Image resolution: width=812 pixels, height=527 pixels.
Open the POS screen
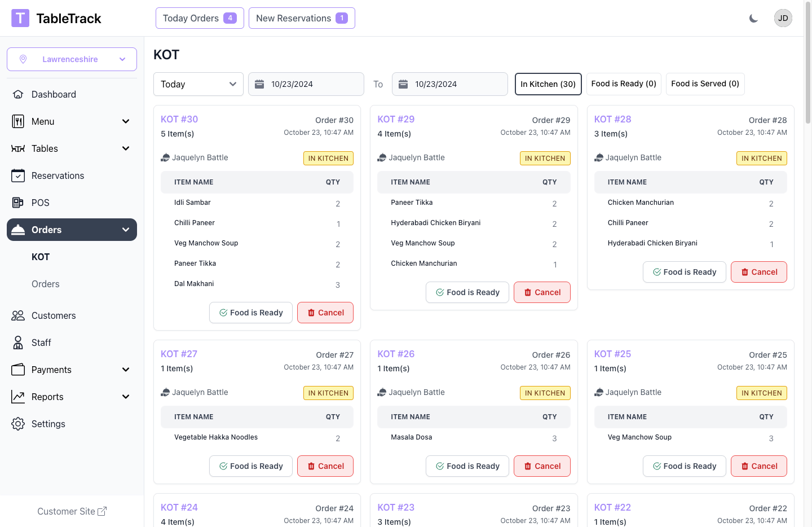click(41, 203)
